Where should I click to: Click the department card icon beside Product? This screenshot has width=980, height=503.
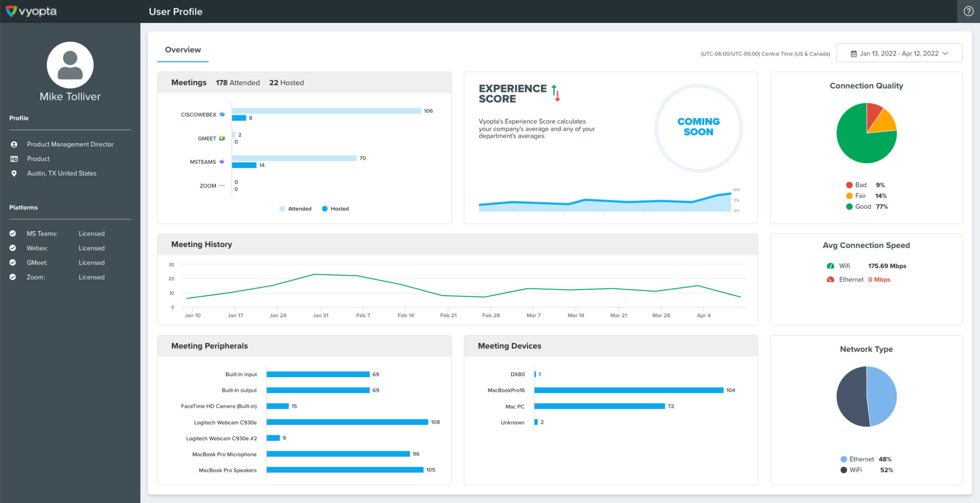(x=14, y=159)
